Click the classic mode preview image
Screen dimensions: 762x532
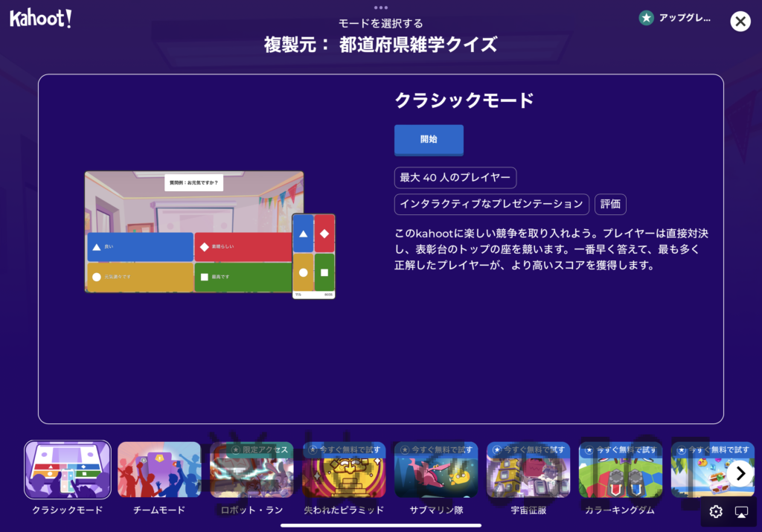pyautogui.click(x=210, y=234)
